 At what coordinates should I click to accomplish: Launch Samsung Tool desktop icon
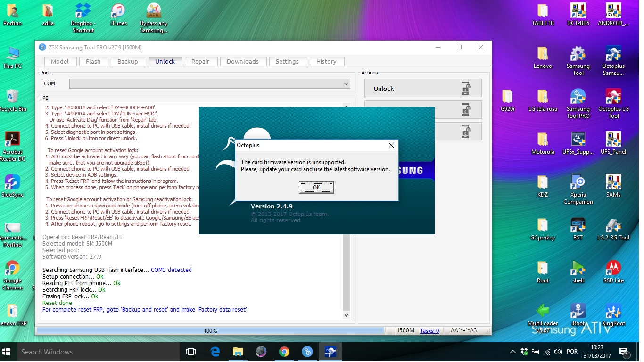tap(578, 61)
